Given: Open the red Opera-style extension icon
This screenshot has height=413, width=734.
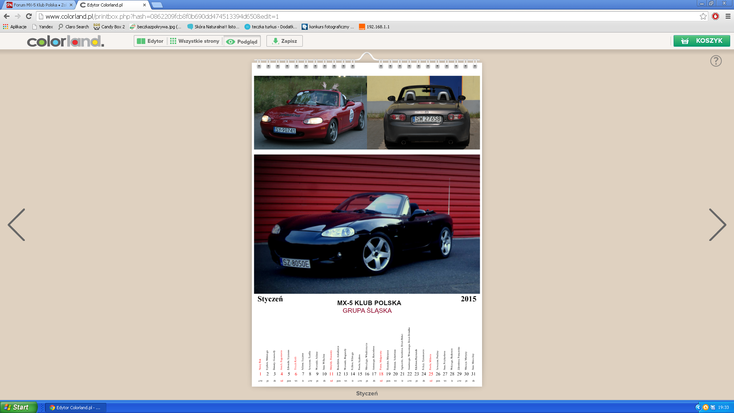Looking at the screenshot, I should (715, 16).
